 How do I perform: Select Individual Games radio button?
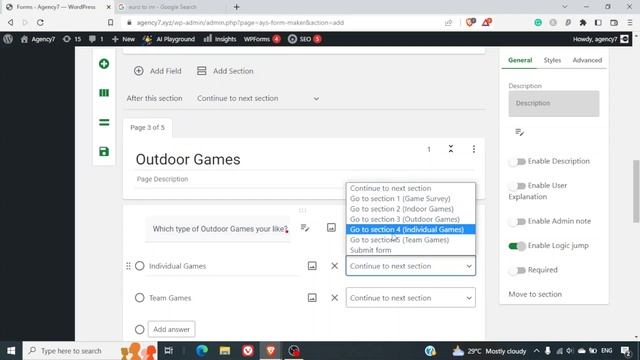pyautogui.click(x=140, y=266)
